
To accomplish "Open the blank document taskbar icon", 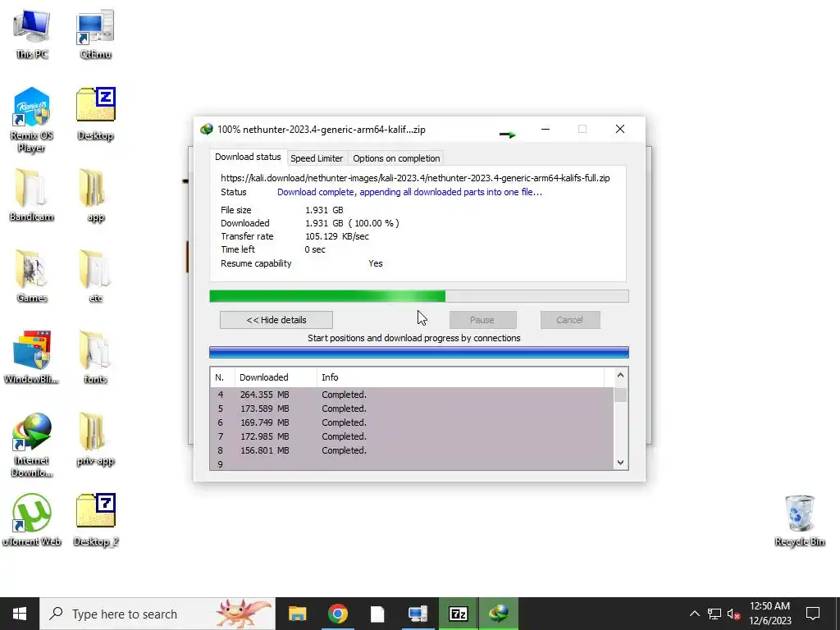I will 377,614.
